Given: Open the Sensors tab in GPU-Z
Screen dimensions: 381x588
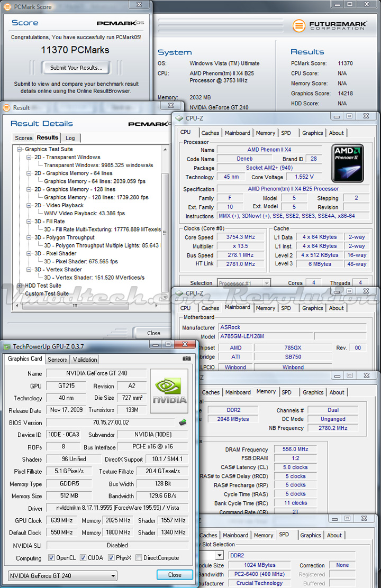Looking at the screenshot, I should (57, 360).
